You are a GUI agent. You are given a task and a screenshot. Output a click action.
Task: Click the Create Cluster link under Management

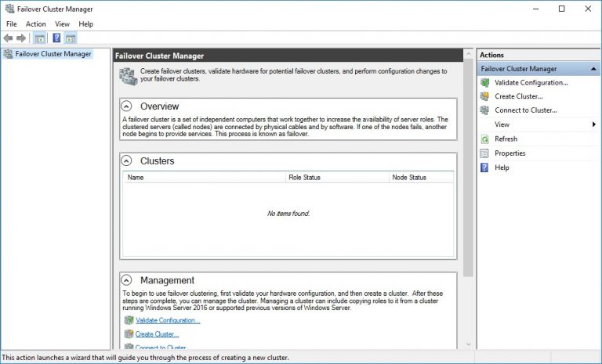tap(157, 334)
